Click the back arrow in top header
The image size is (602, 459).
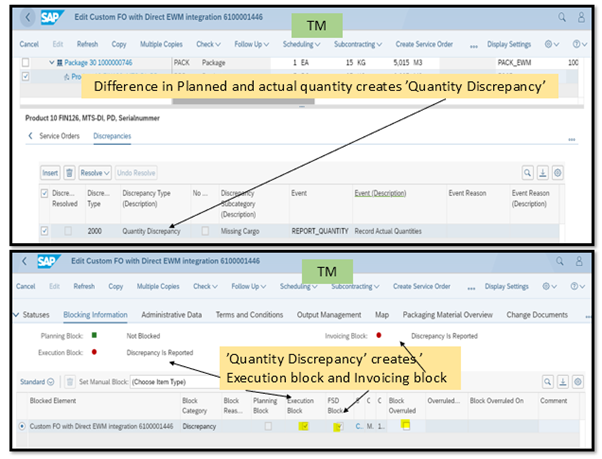26,18
